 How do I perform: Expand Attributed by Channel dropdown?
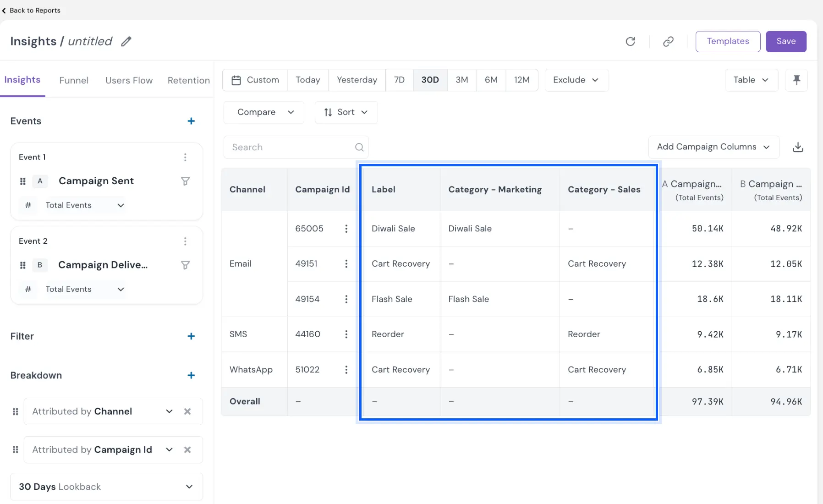click(x=169, y=411)
